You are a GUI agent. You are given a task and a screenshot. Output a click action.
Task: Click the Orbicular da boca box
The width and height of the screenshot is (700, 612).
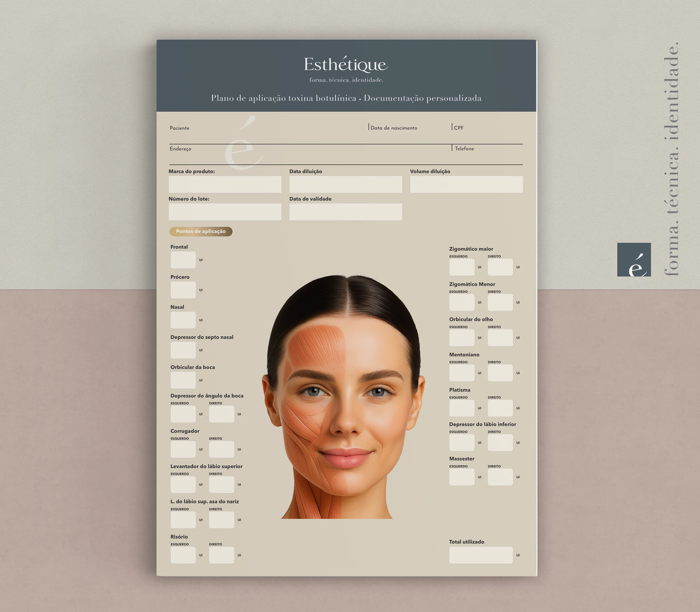[x=183, y=380]
